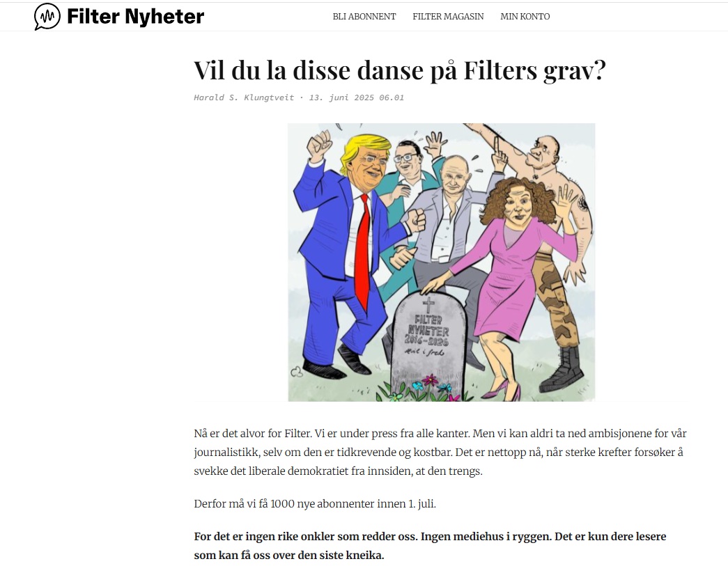Open the BLI ABONNENT menu item
This screenshot has width=728, height=566.
364,17
